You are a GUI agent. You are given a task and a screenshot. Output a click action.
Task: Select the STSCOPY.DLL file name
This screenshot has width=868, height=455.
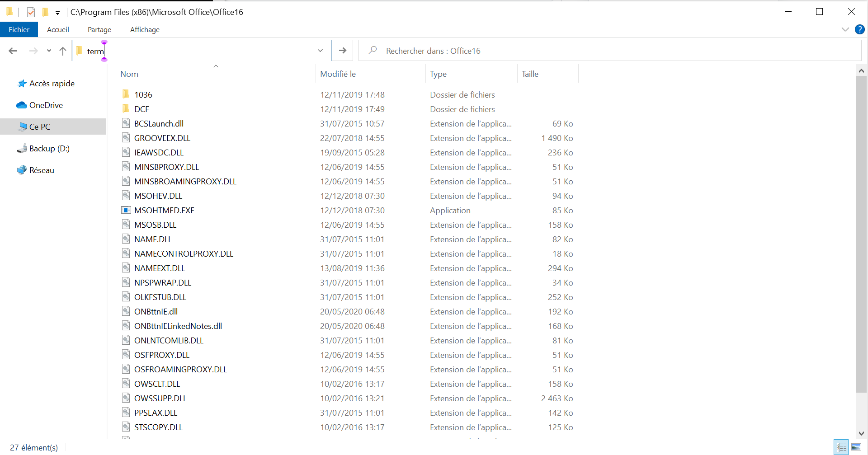click(158, 427)
